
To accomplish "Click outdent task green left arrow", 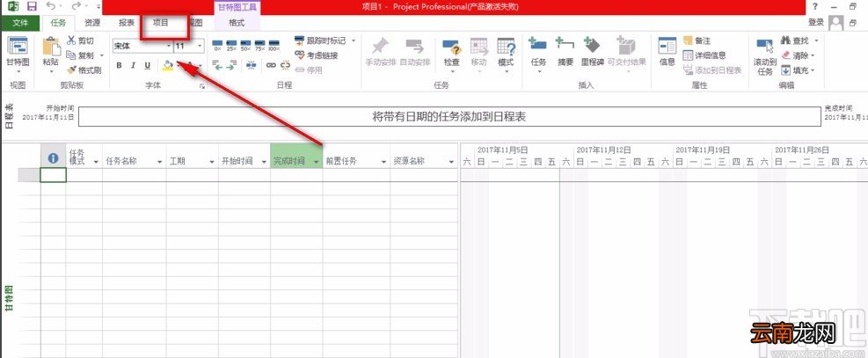I will pos(217,65).
